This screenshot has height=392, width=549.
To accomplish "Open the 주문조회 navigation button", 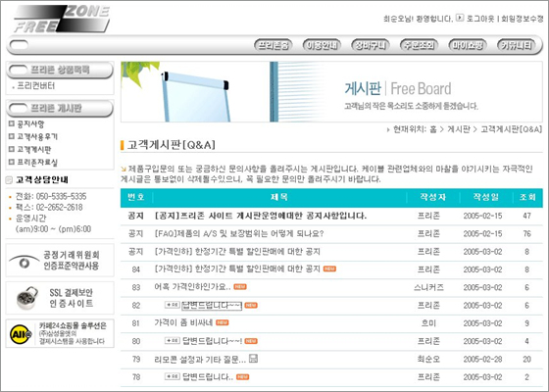I will (420, 45).
